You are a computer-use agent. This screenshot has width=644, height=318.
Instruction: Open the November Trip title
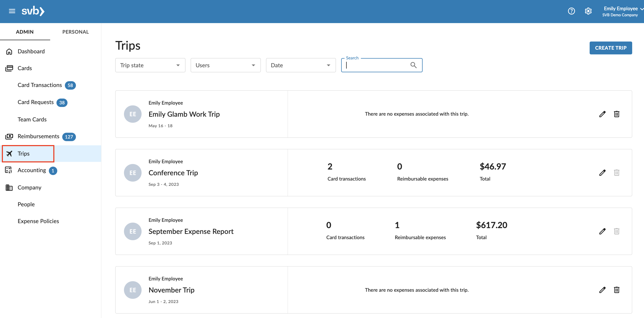172,290
